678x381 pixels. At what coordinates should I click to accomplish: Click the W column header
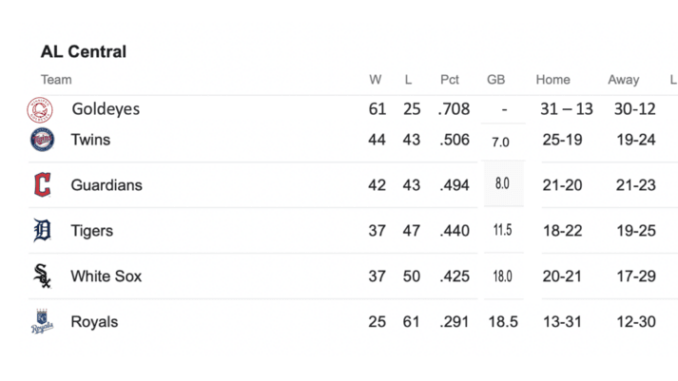tap(375, 80)
